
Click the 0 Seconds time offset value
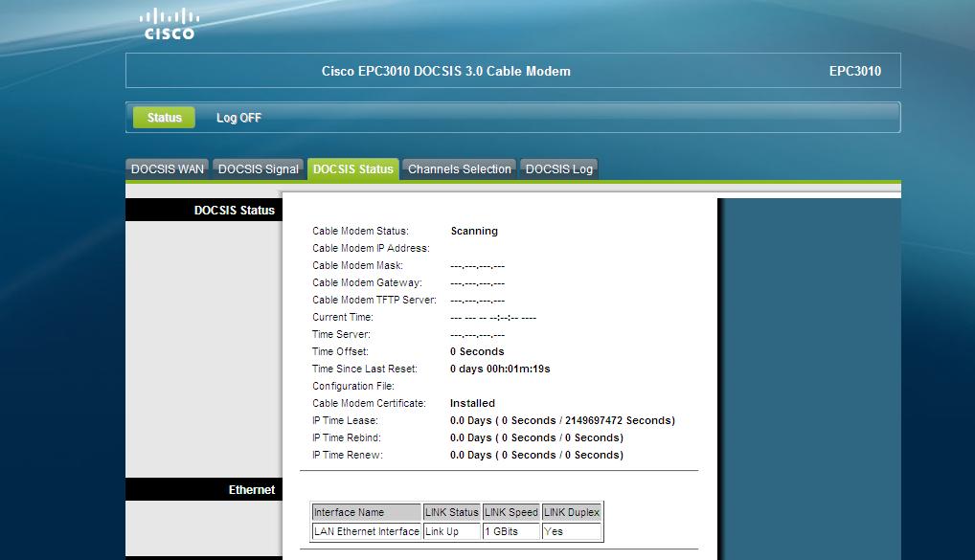(x=477, y=351)
